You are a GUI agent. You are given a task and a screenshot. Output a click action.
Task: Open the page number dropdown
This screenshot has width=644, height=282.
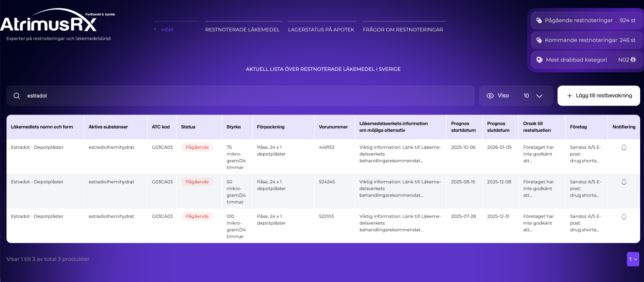[633, 259]
